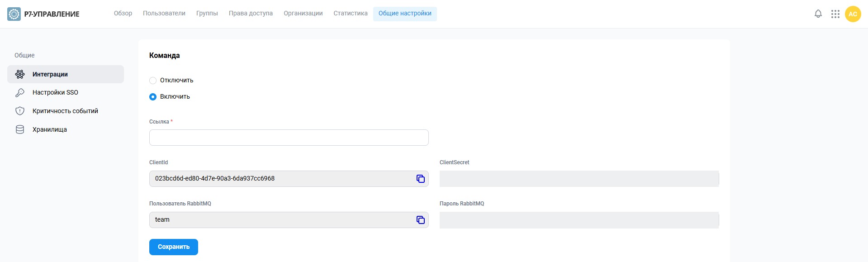
Task: Click the Критичность событий shield icon
Action: (20, 111)
